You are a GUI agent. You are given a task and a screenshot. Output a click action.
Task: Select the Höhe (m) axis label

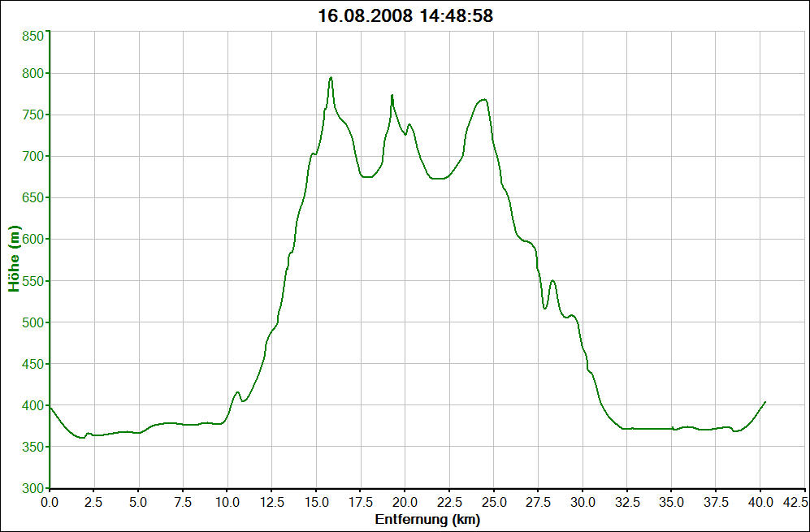pos(14,260)
